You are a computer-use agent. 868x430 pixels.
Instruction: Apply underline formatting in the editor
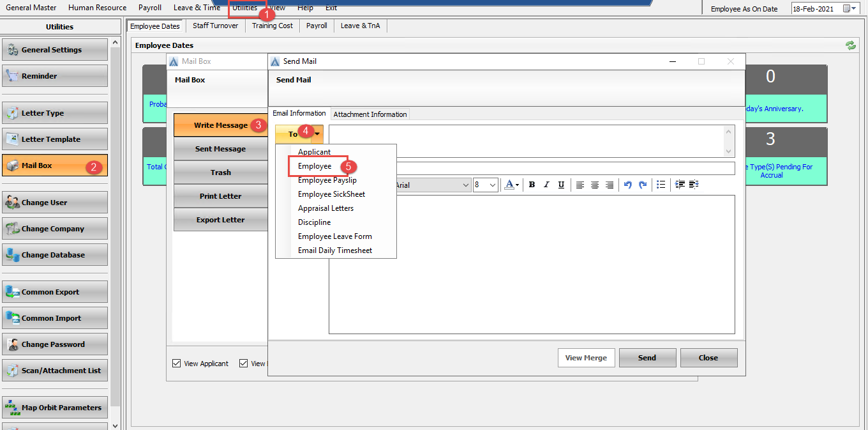coord(561,185)
